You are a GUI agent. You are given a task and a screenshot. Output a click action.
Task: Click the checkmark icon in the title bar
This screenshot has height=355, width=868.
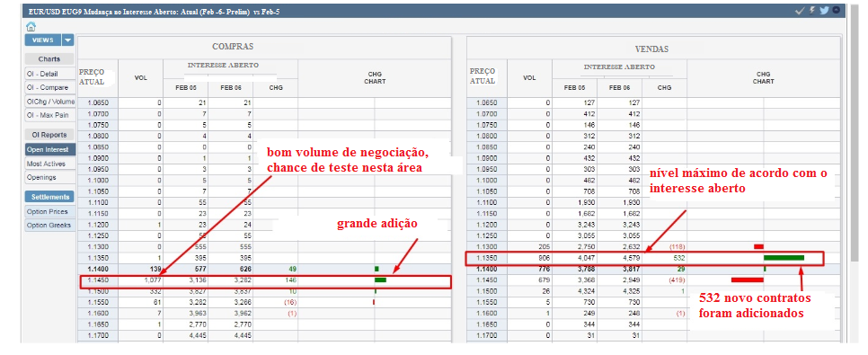[x=799, y=11]
